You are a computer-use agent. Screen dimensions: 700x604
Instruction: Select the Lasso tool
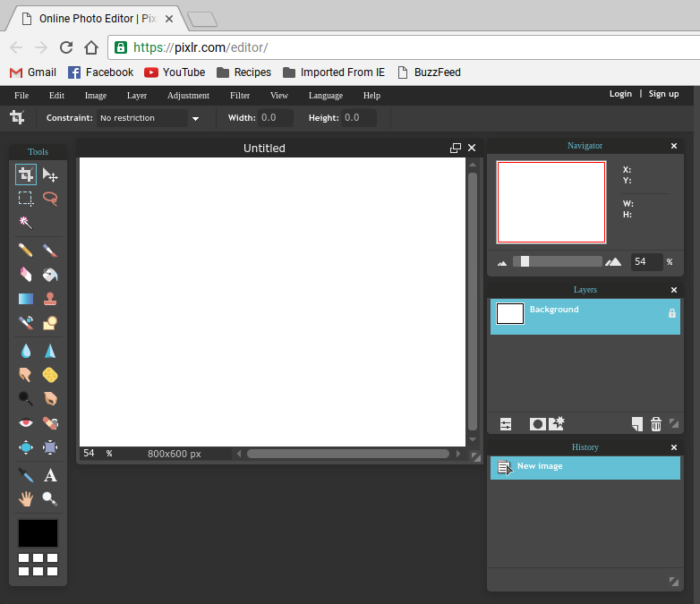[50, 199]
